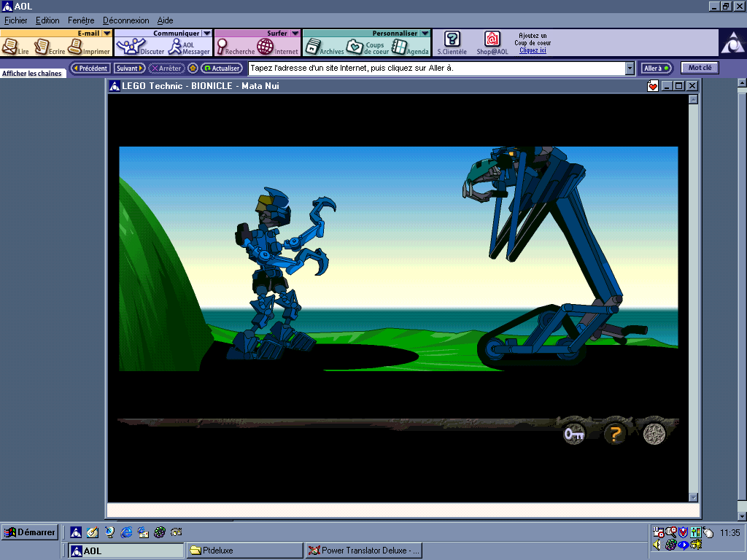Launch AOL Messager

click(189, 47)
